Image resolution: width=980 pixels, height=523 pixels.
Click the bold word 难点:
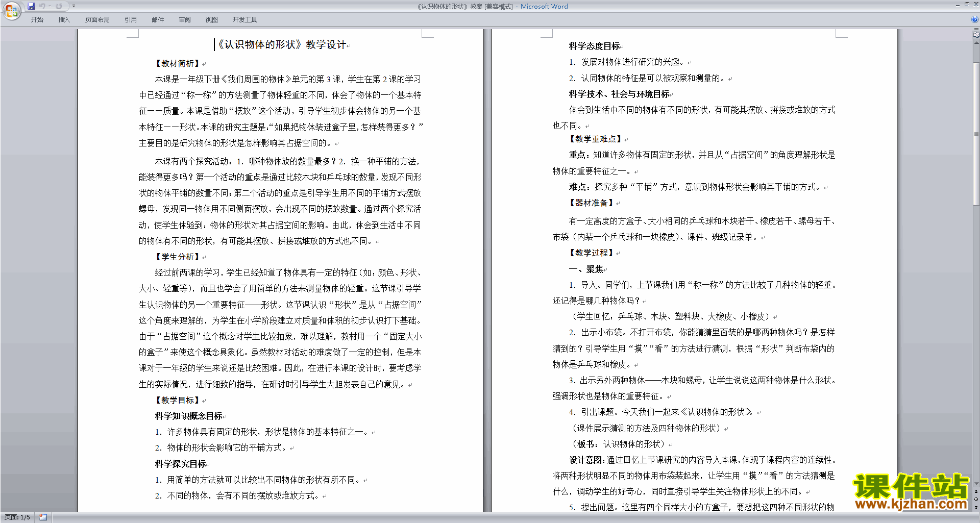580,187
